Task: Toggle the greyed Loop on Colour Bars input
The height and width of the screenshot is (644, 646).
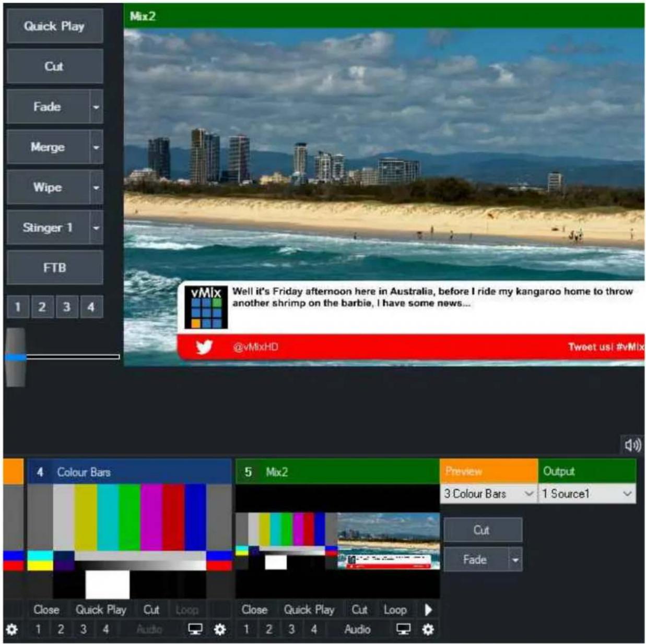Action: coord(187,610)
